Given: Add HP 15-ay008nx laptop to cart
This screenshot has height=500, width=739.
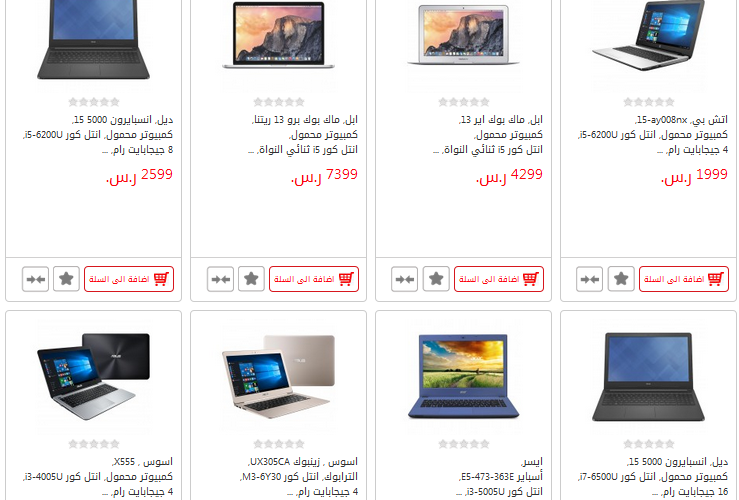Looking at the screenshot, I should tap(684, 279).
